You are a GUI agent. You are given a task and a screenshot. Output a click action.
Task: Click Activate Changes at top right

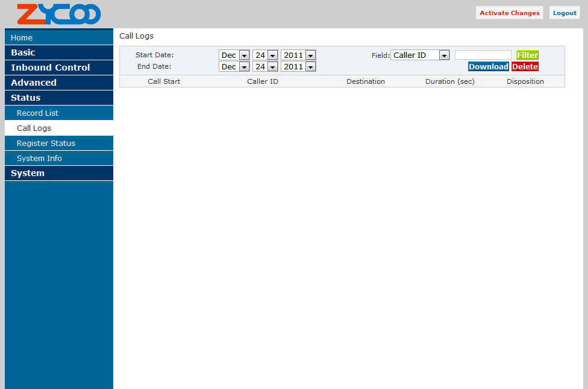point(509,13)
